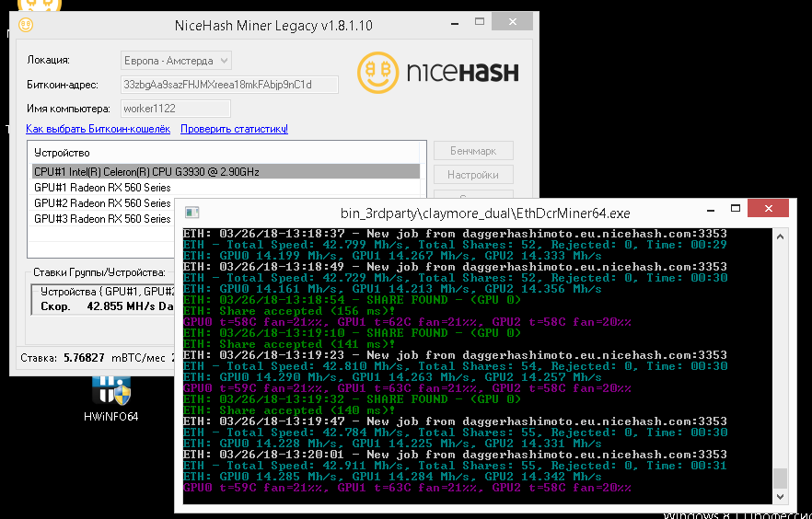The width and height of the screenshot is (812, 519).
Task: Close the NiceHash Miner Legacy window
Action: 512,22
